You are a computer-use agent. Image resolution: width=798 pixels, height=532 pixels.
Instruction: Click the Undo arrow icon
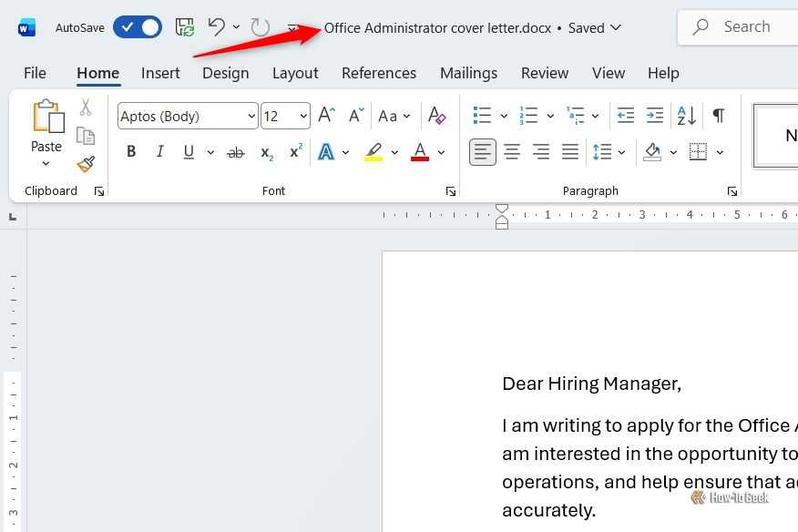[216, 27]
